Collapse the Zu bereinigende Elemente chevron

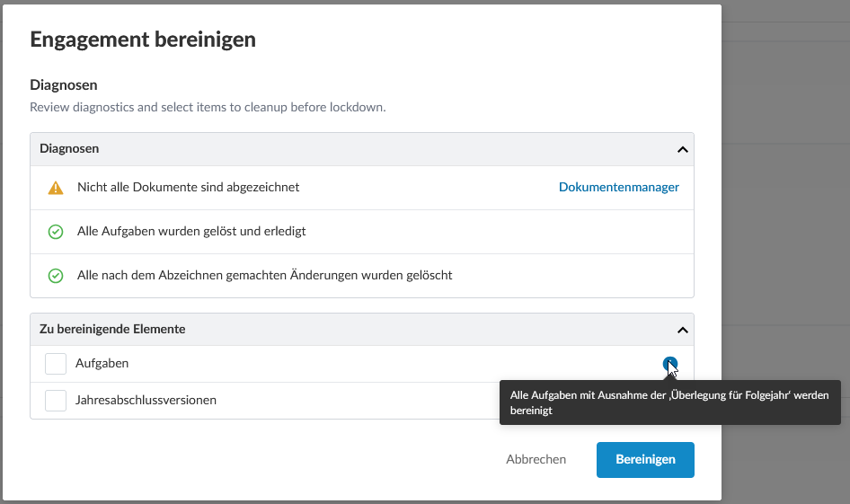tap(683, 330)
